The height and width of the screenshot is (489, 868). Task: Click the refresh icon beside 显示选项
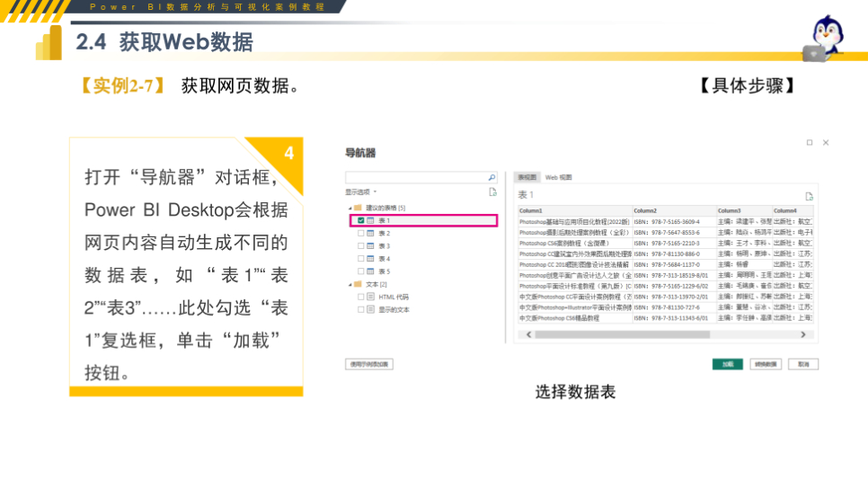[492, 192]
